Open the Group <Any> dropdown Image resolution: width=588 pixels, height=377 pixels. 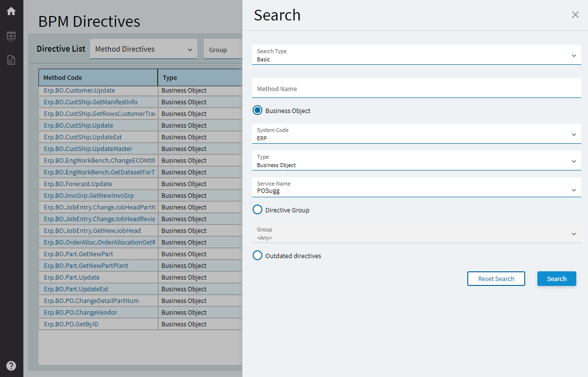coord(417,233)
